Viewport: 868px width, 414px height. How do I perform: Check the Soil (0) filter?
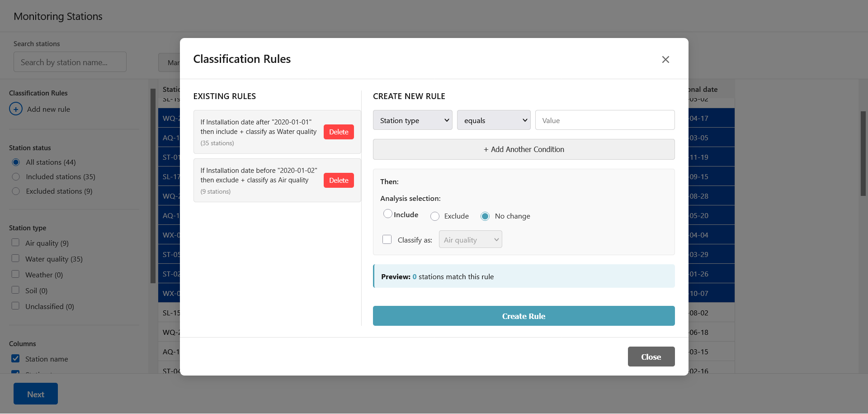[x=15, y=290]
